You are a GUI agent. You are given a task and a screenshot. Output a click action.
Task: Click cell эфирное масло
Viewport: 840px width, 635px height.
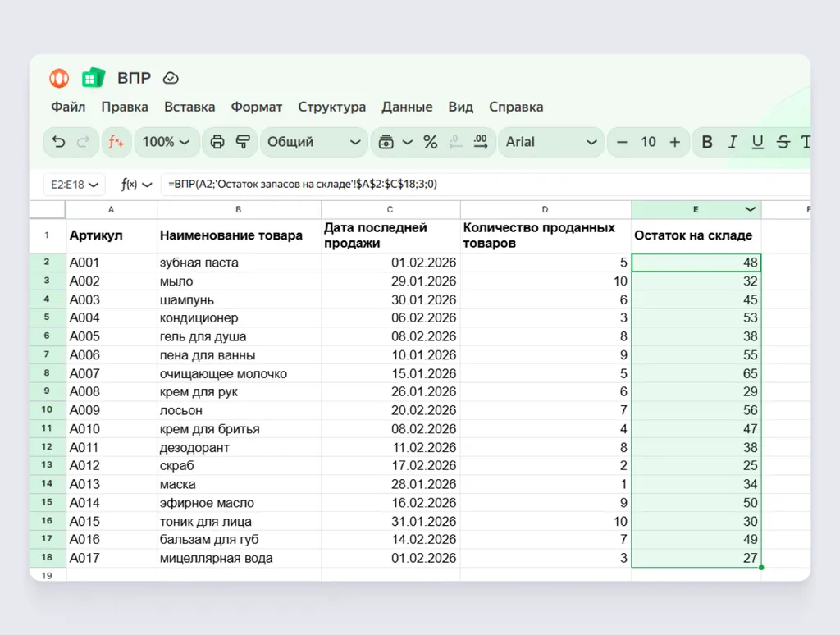click(x=239, y=503)
